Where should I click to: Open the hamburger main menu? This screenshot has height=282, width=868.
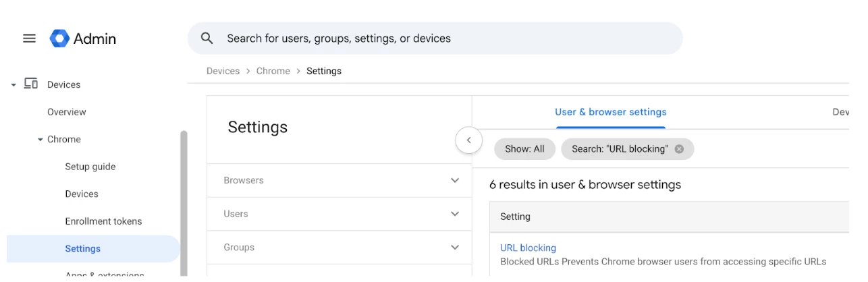(29, 38)
